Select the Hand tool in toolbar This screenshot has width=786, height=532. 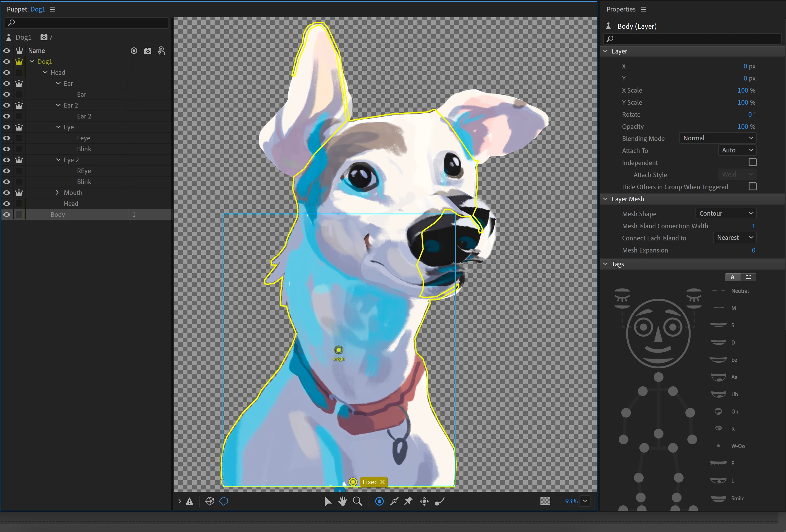342,501
